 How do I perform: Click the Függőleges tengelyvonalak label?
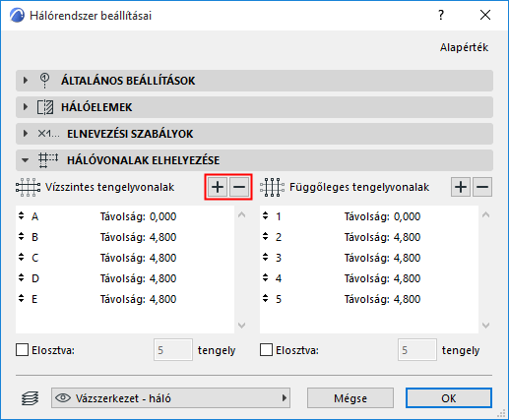pos(359,187)
